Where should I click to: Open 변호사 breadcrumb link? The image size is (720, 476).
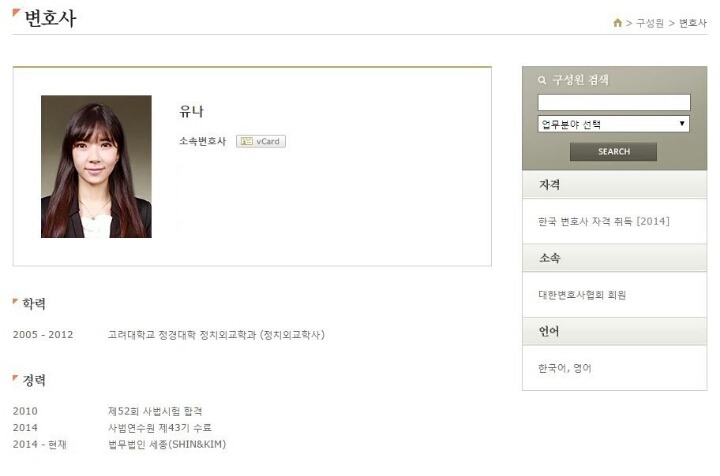[692, 23]
